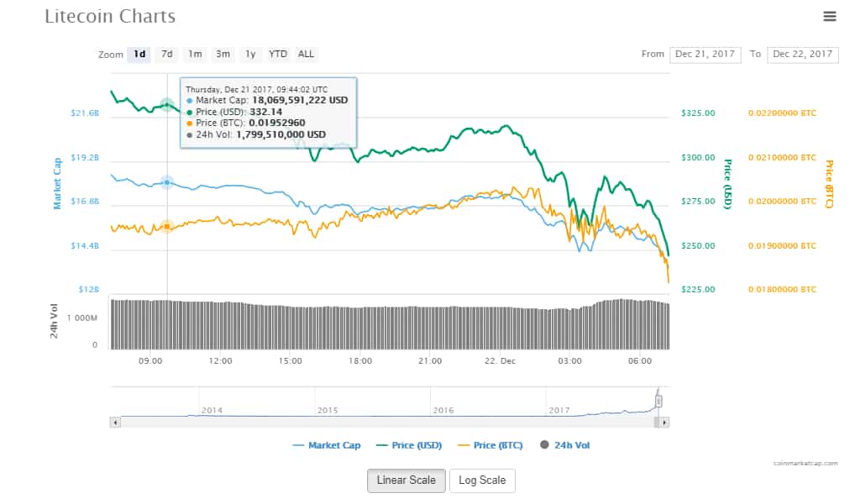Click the 2014 navigator year label
The height and width of the screenshot is (504, 855).
tap(212, 410)
